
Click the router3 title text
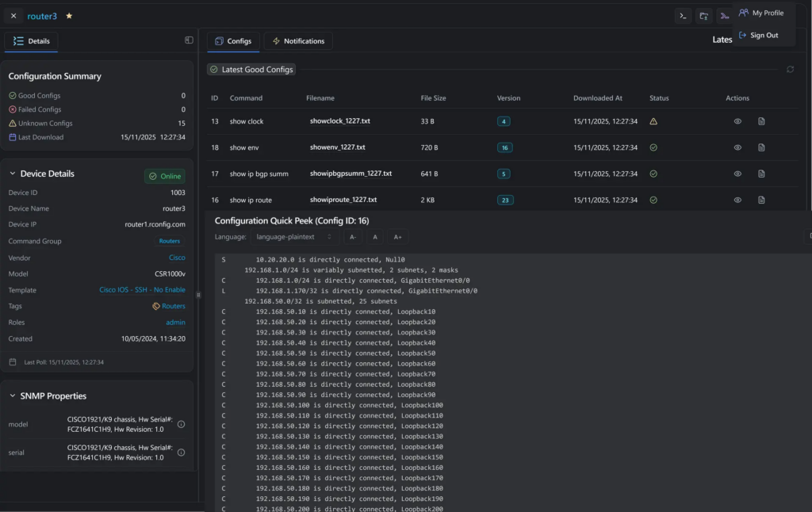tap(42, 16)
